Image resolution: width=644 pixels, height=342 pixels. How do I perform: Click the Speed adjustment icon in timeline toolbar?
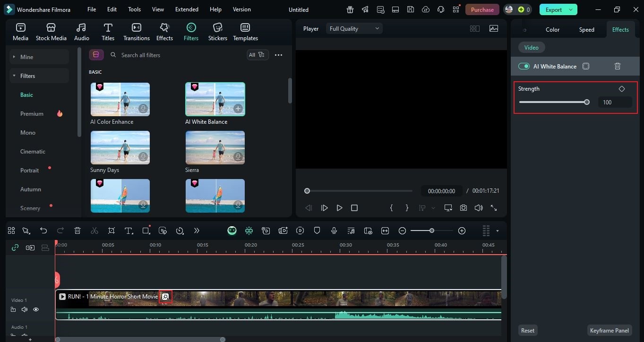click(180, 231)
